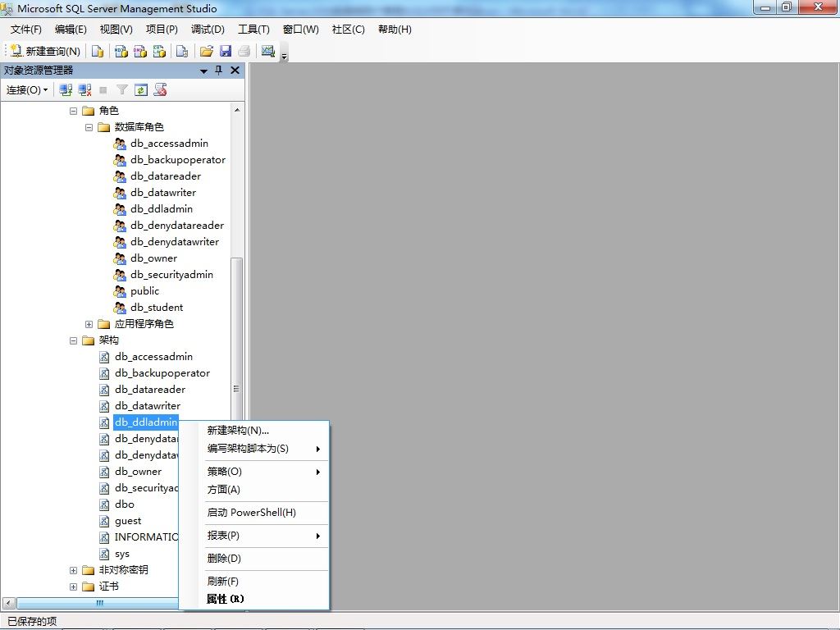Viewport: 840px width, 630px height.
Task: Open the 策略(O) submenu
Action: coord(253,472)
